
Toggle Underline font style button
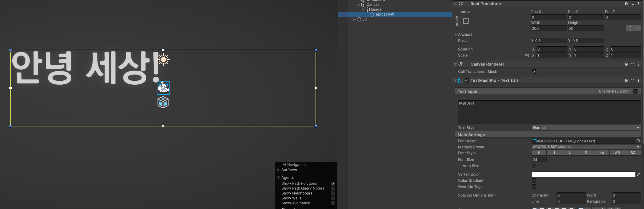(x=570, y=153)
